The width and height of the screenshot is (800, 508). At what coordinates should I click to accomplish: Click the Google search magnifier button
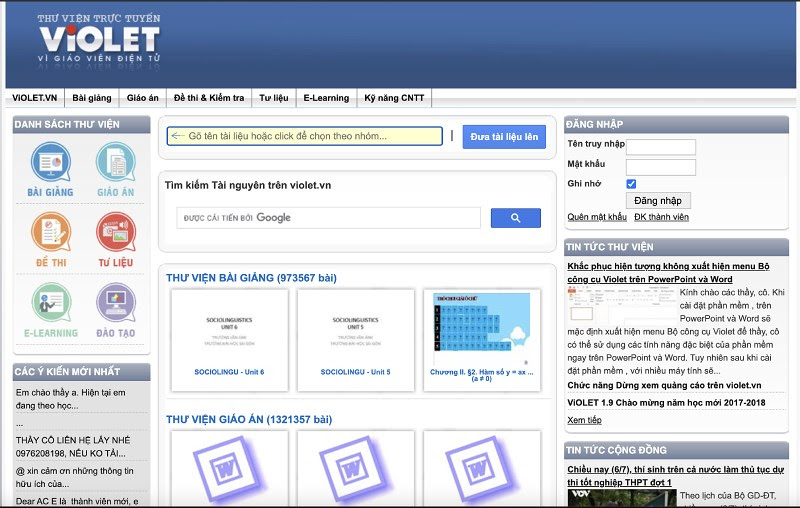click(515, 218)
